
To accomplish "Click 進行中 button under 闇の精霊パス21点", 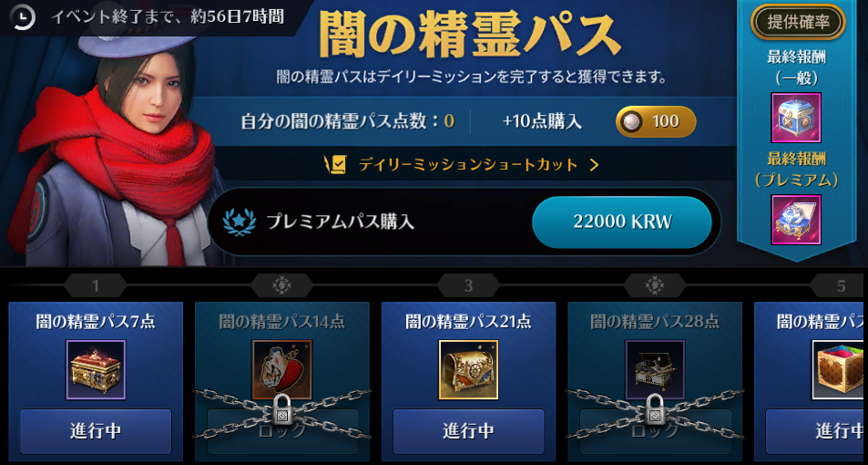I will (468, 431).
